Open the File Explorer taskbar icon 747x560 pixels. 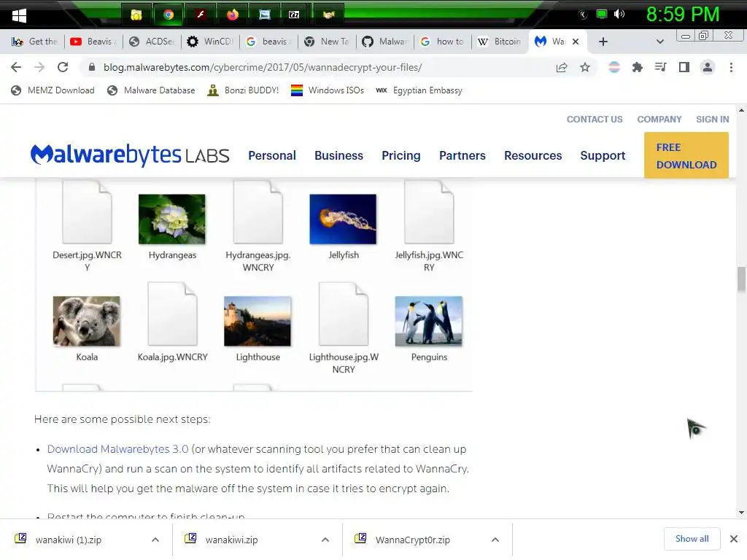(x=136, y=15)
